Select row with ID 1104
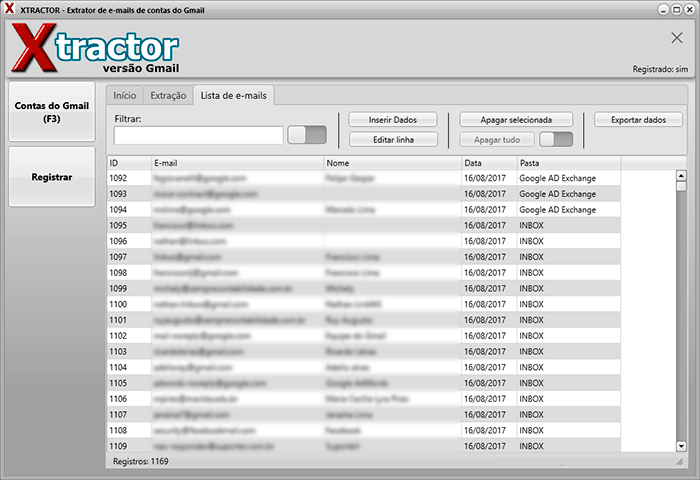Screen dimensions: 700x480 click(x=363, y=367)
